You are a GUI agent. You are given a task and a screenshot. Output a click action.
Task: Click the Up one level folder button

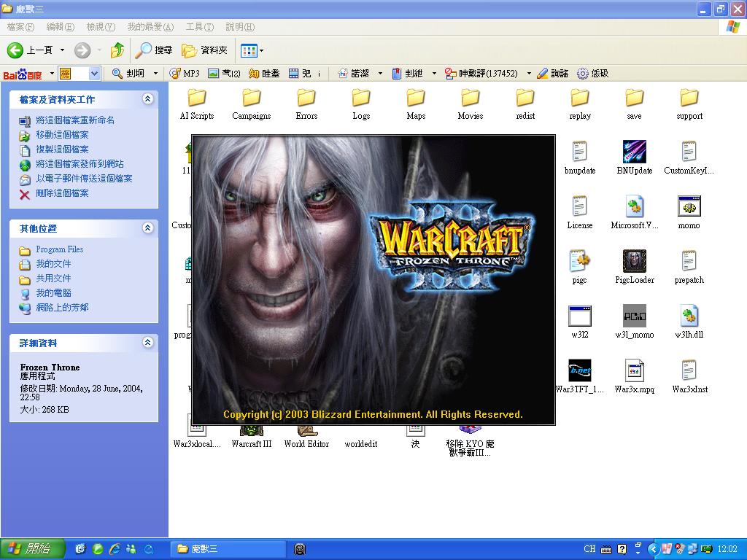tap(117, 50)
